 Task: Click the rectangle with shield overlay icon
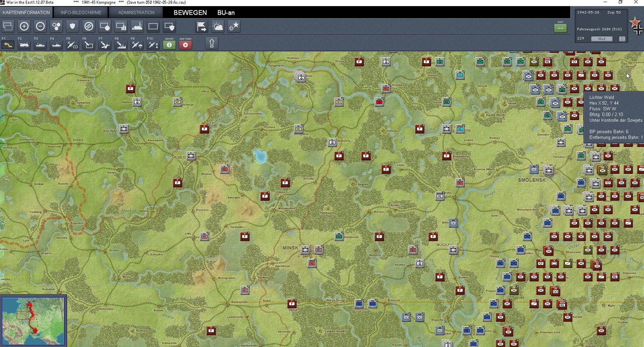(169, 26)
